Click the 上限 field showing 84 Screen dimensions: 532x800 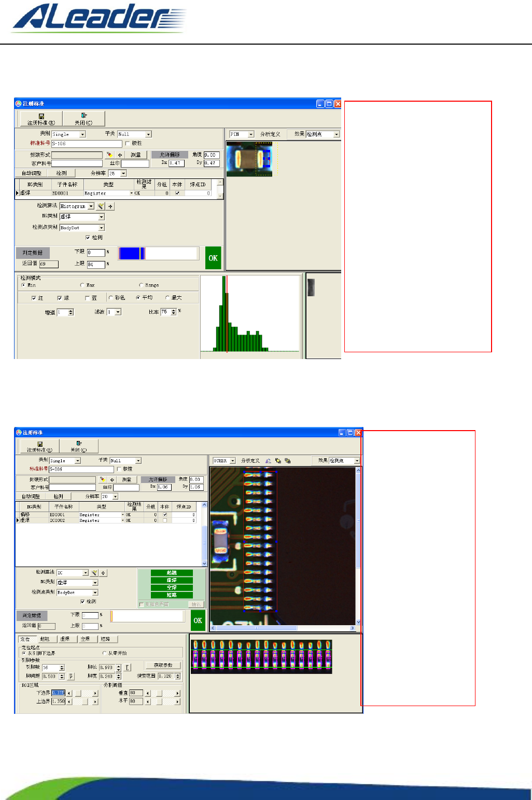coord(96,264)
